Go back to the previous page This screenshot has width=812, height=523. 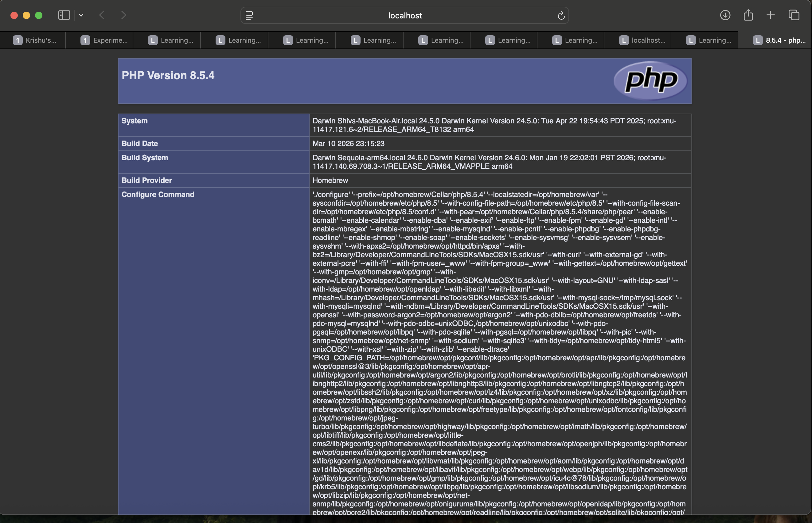click(x=101, y=15)
